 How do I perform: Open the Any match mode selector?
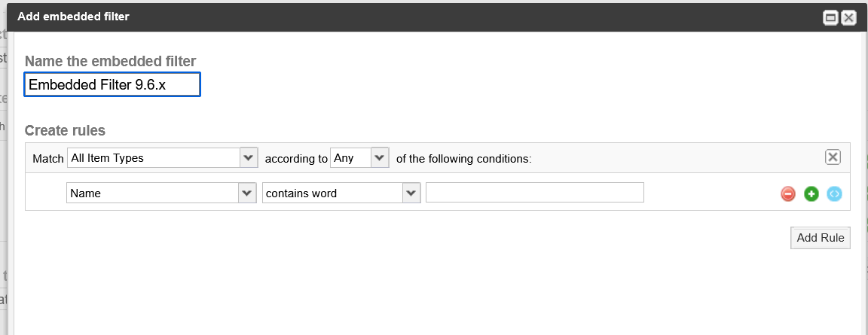(x=359, y=157)
